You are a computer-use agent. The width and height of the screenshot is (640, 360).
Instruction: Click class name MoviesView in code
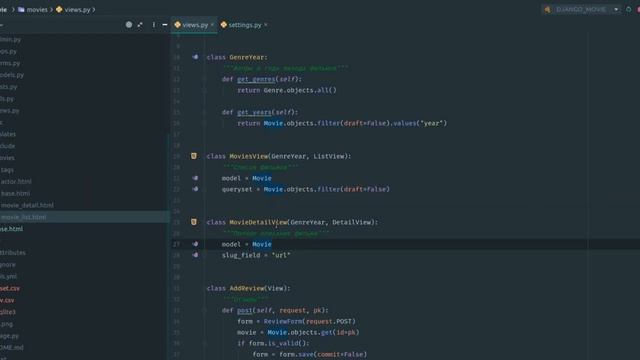coord(249,156)
